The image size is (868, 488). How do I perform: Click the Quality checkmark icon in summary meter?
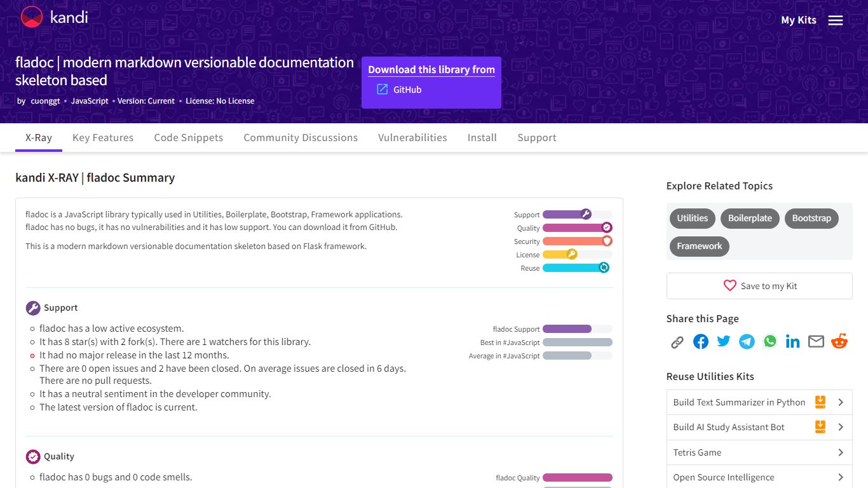(x=607, y=227)
